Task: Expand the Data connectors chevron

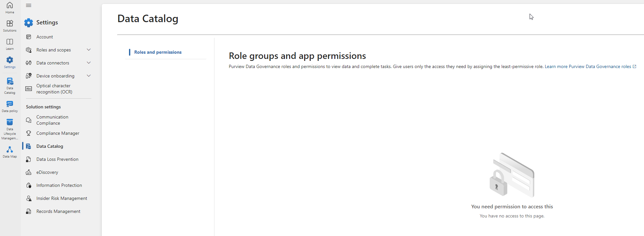Action: (x=89, y=62)
